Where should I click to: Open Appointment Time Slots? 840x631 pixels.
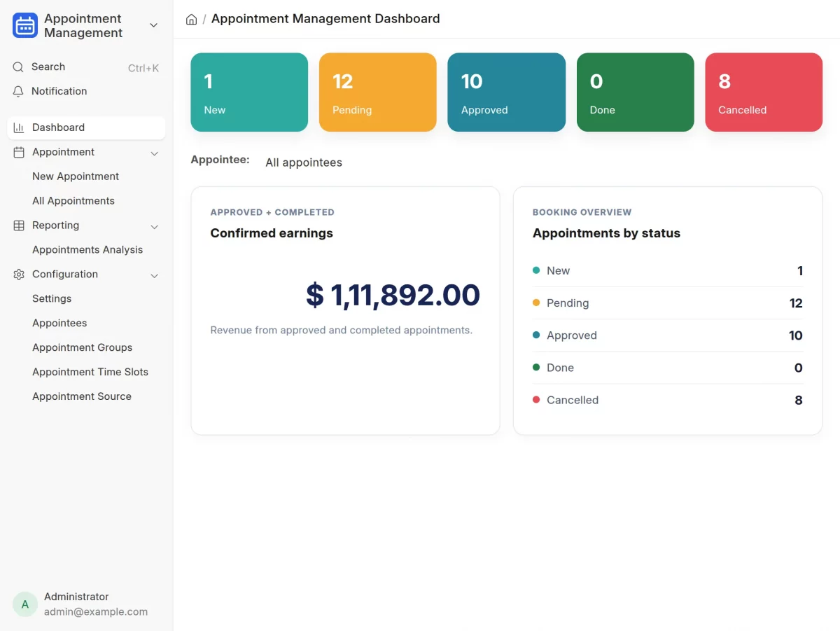pos(90,373)
